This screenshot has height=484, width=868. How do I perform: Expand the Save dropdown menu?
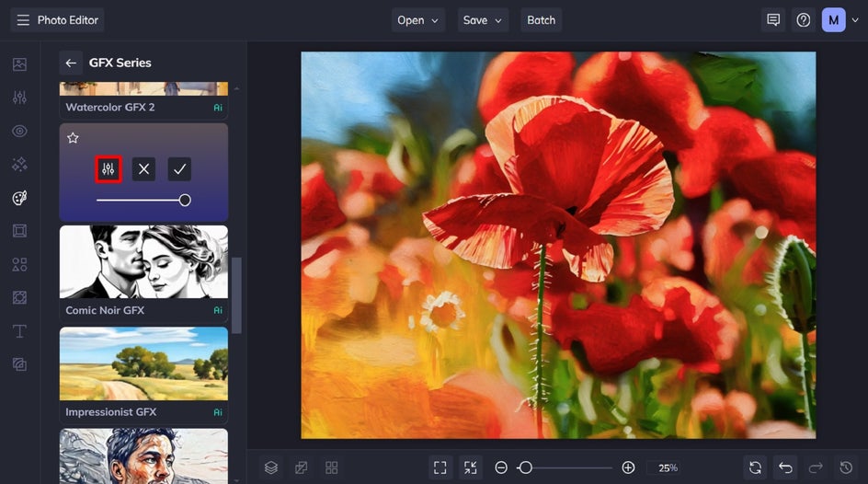click(x=483, y=20)
